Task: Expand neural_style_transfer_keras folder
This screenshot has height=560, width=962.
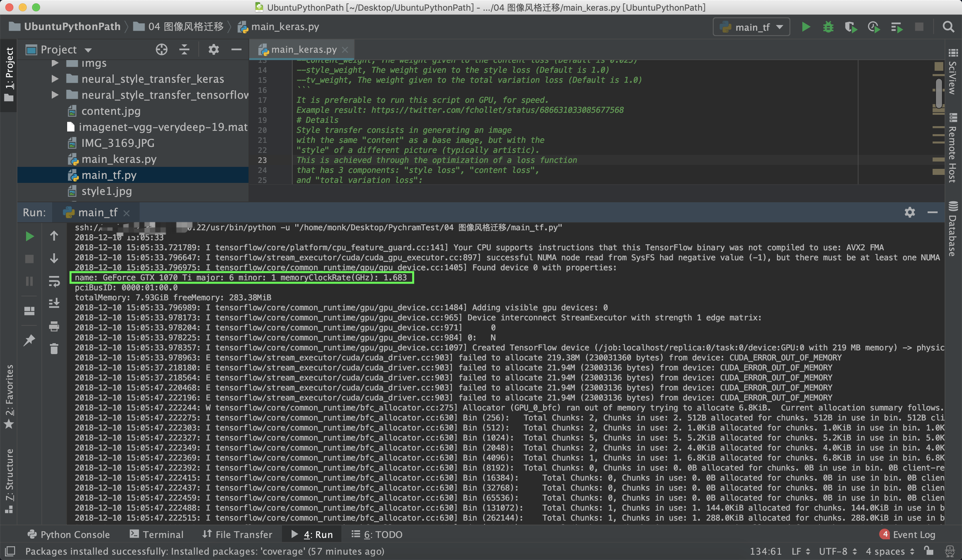Action: tap(55, 78)
